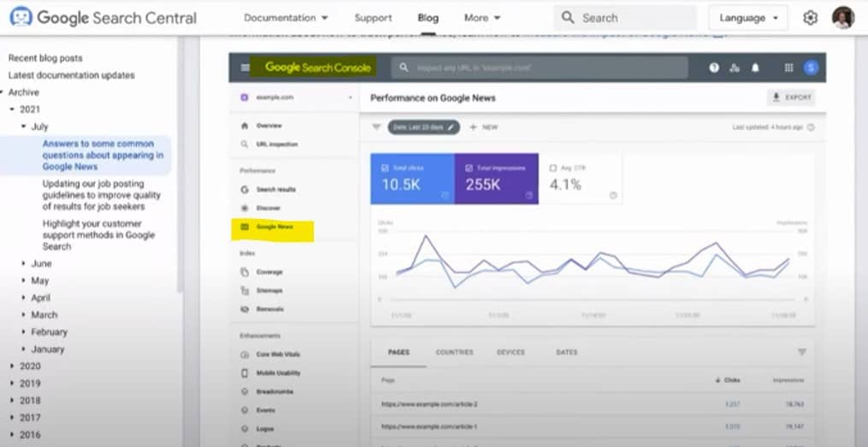This screenshot has width=868, height=447.
Task: Click the Last updated help icon
Action: pyautogui.click(x=811, y=127)
